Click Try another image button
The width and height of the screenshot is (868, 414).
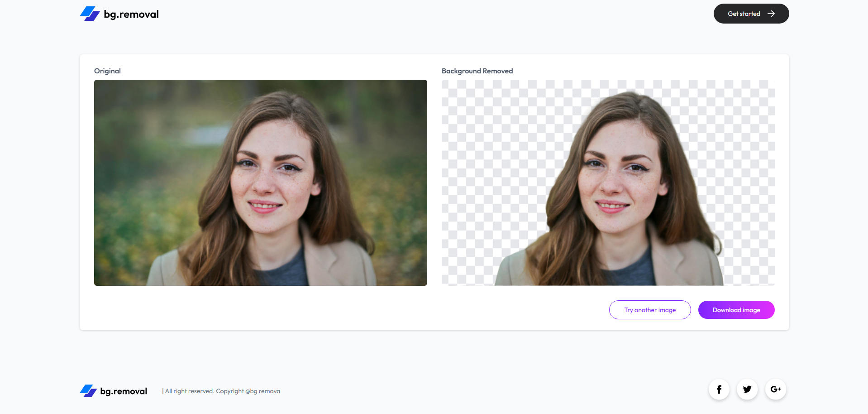click(649, 310)
